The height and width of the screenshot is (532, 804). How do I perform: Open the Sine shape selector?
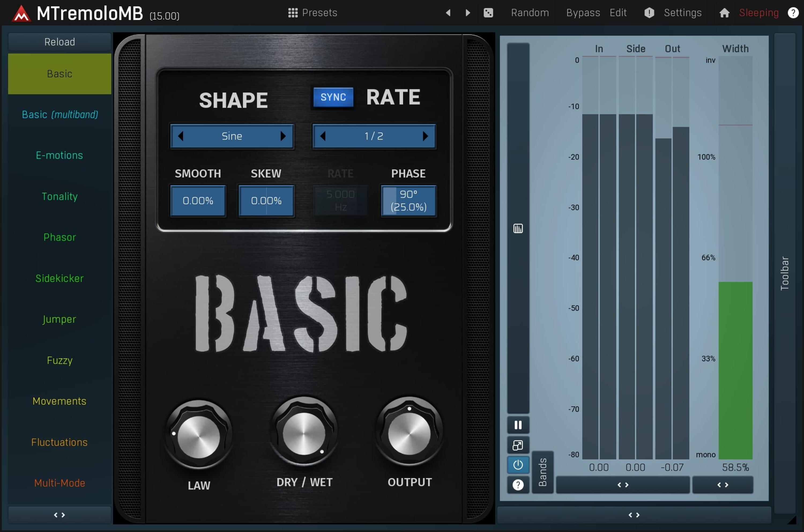pos(232,136)
